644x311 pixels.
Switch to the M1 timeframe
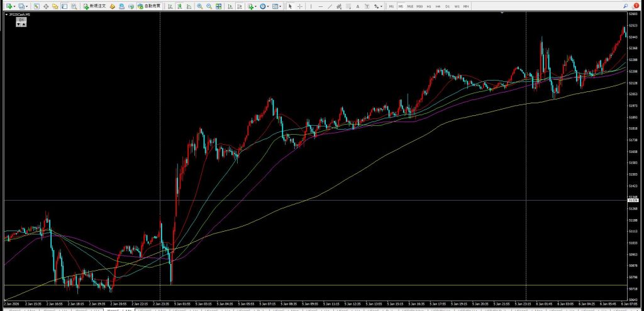click(x=392, y=6)
